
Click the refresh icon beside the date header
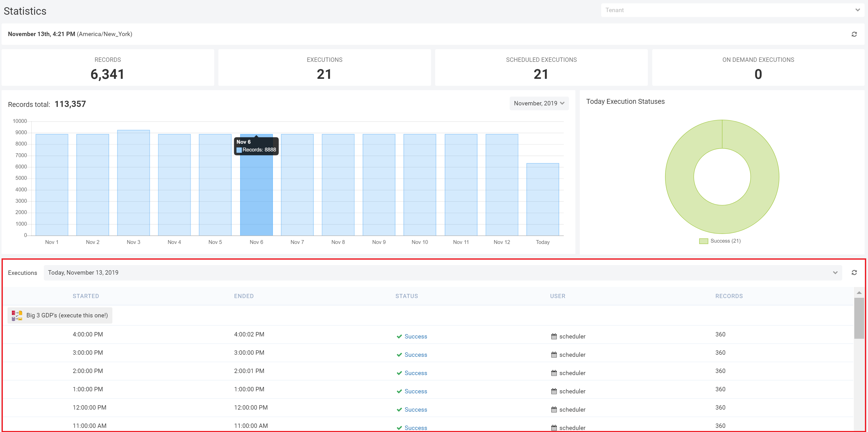click(x=854, y=34)
